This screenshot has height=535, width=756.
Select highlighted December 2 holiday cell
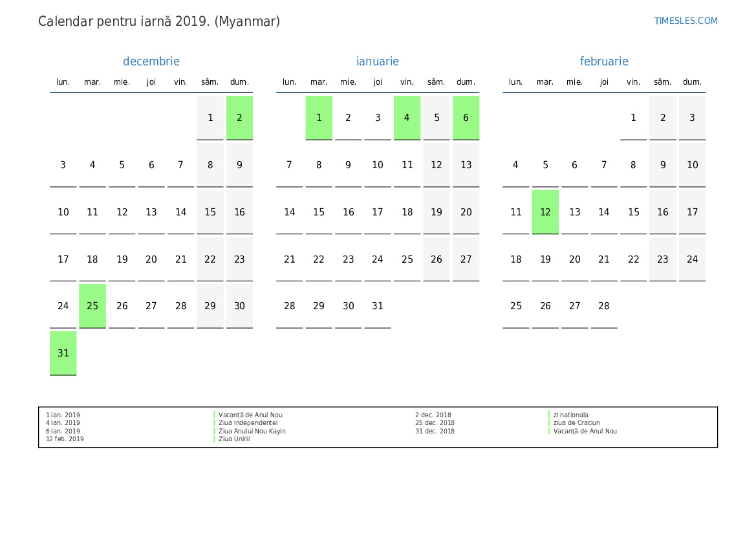tap(240, 118)
